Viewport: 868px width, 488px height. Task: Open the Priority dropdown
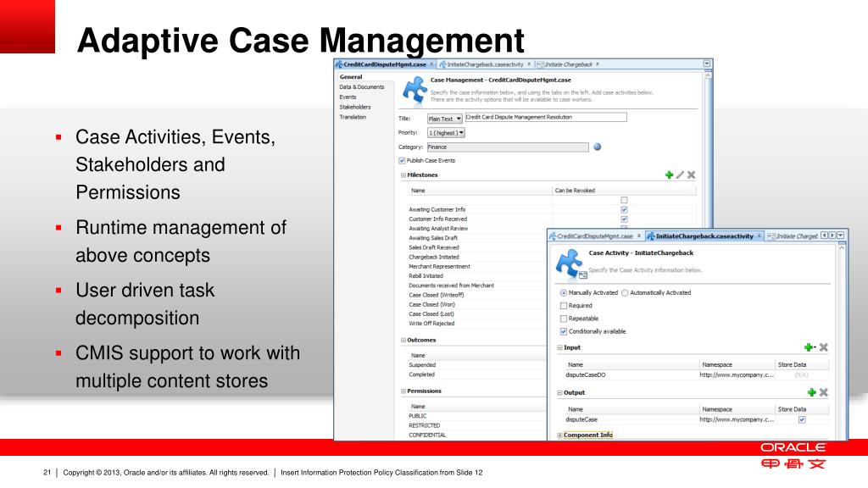click(446, 133)
